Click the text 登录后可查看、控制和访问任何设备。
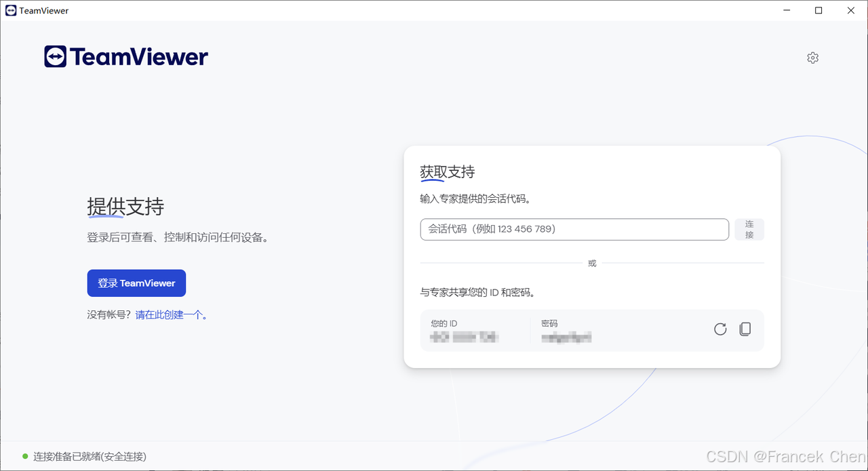 178,238
